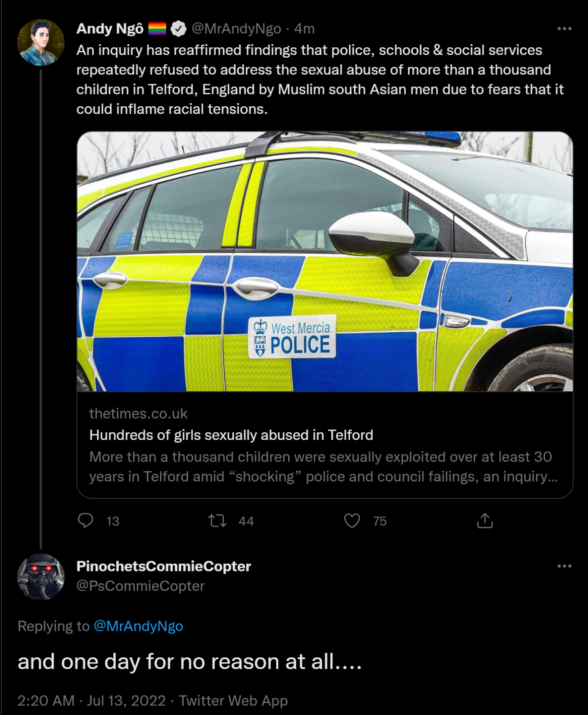Open the 4m timestamp link
Viewport: 588px width, 715px height.
tap(304, 29)
